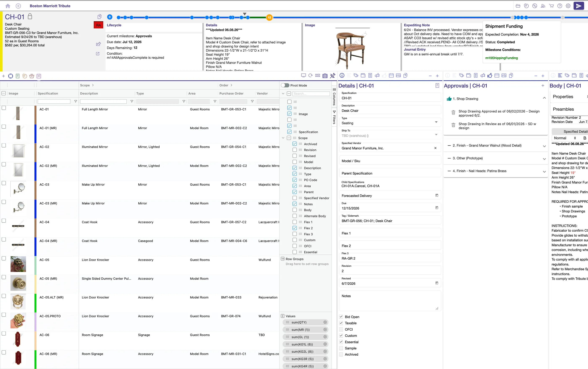588x369 pixels.
Task: Open the users management icon
Action: click(543, 6)
